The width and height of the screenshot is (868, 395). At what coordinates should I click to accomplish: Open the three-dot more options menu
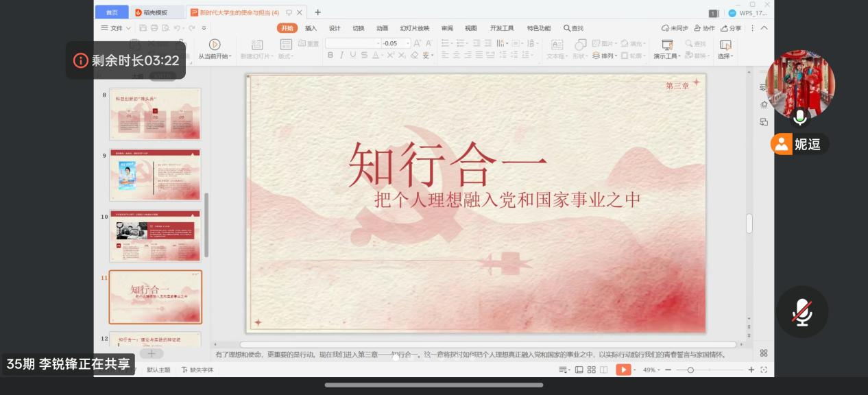point(752,28)
